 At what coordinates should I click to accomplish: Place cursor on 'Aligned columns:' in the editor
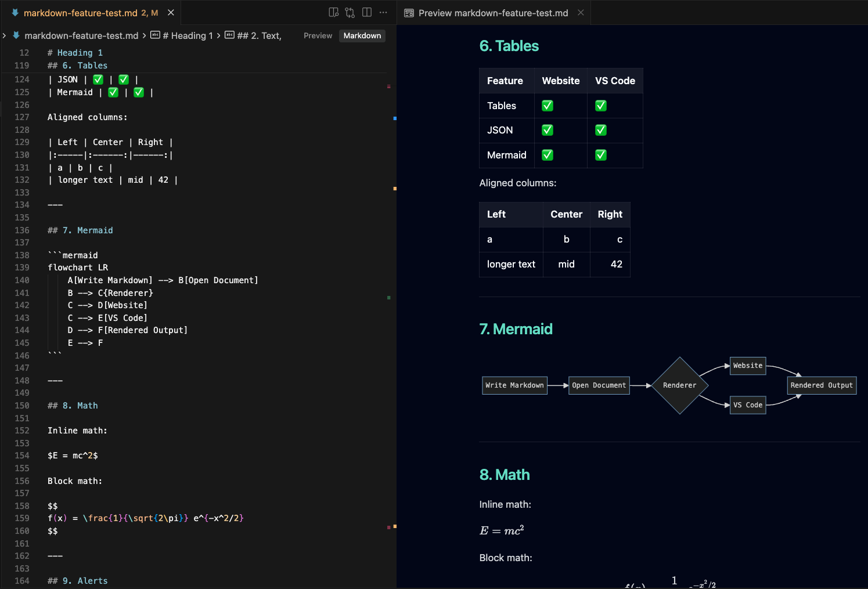point(87,117)
